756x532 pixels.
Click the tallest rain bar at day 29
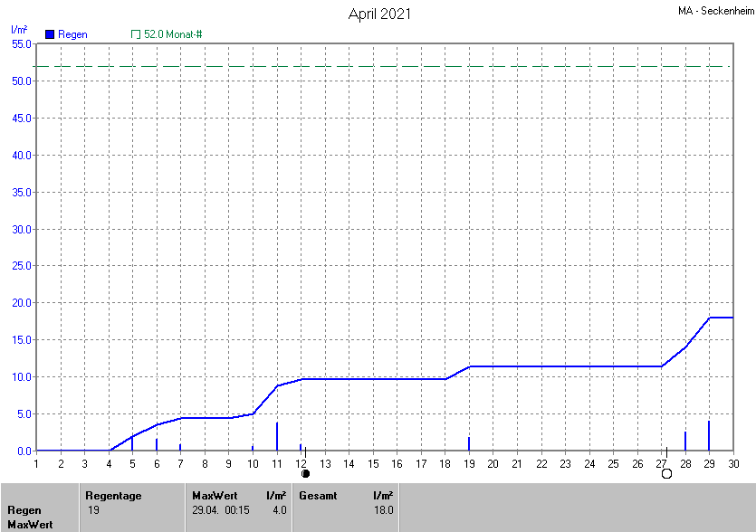point(709,436)
